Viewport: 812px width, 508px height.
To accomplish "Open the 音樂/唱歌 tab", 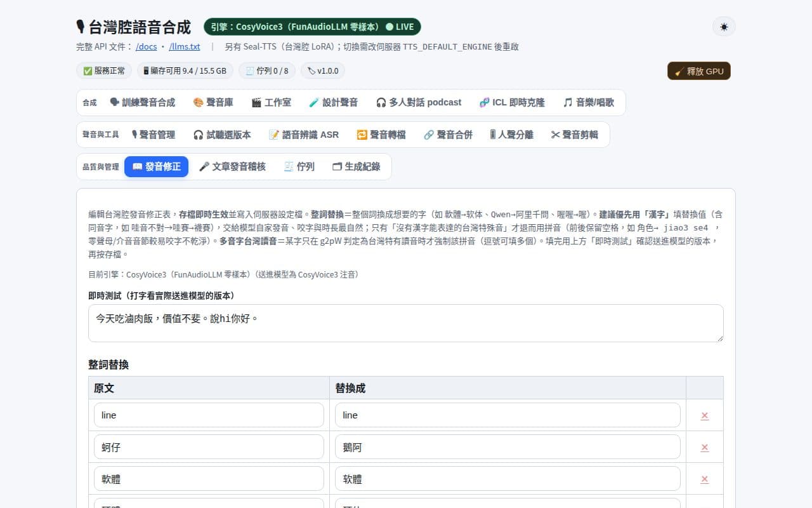I will [x=589, y=102].
